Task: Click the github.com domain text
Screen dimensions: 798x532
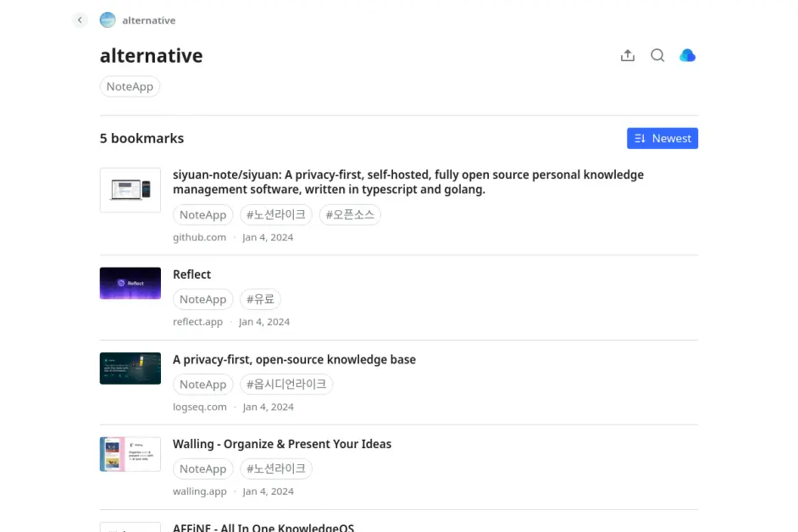Action: pyautogui.click(x=200, y=237)
